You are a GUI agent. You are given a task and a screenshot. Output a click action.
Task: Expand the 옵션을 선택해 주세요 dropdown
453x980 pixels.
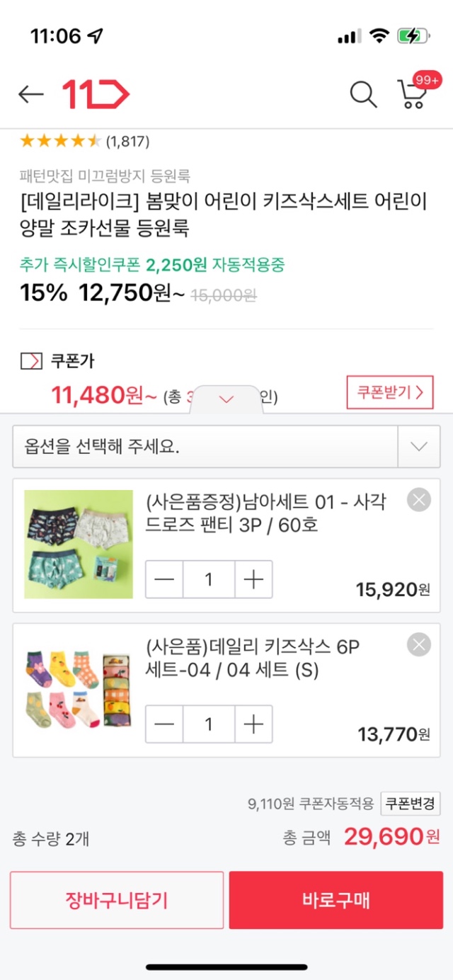226,447
